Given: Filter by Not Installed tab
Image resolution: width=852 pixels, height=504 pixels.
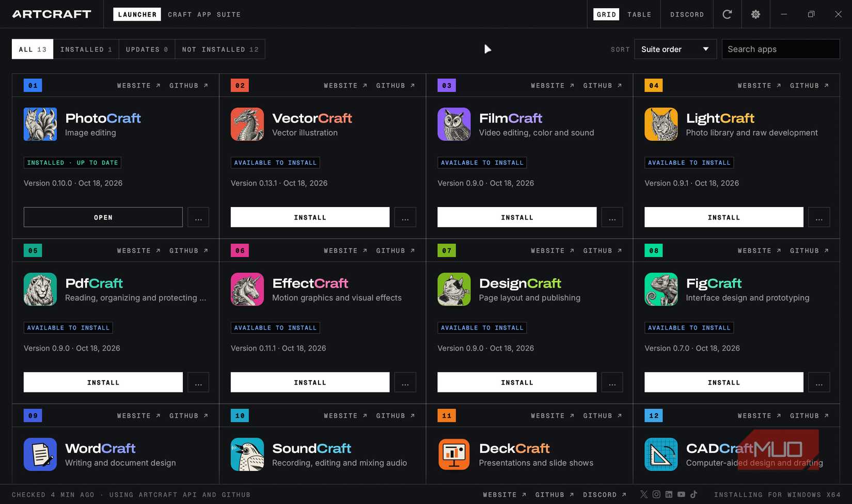Looking at the screenshot, I should [x=220, y=49].
